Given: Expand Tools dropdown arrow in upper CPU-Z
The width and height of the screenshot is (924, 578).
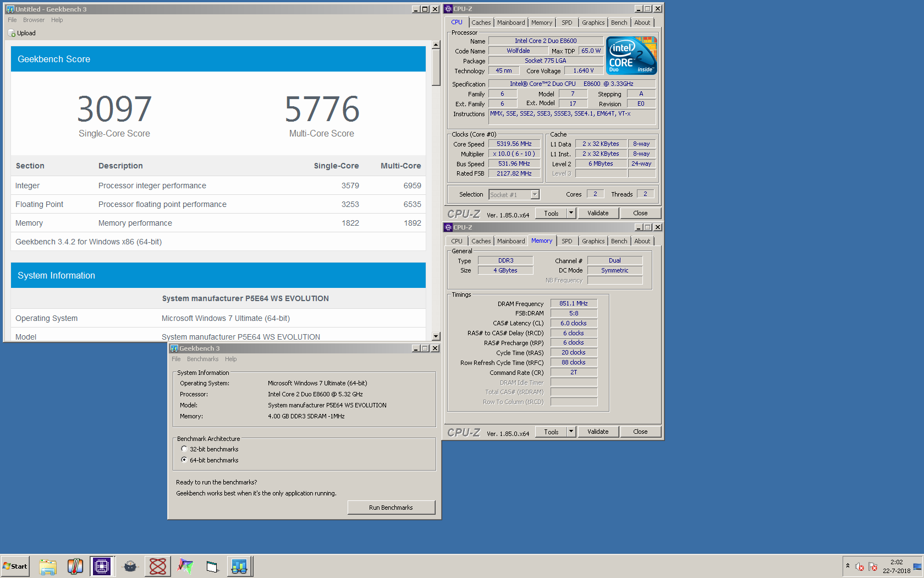Looking at the screenshot, I should 571,213.
